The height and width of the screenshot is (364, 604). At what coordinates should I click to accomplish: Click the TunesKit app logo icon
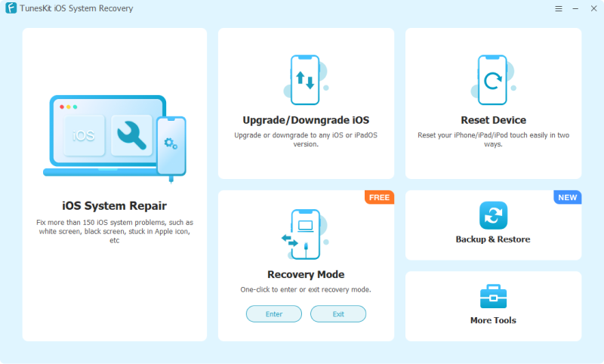point(11,8)
